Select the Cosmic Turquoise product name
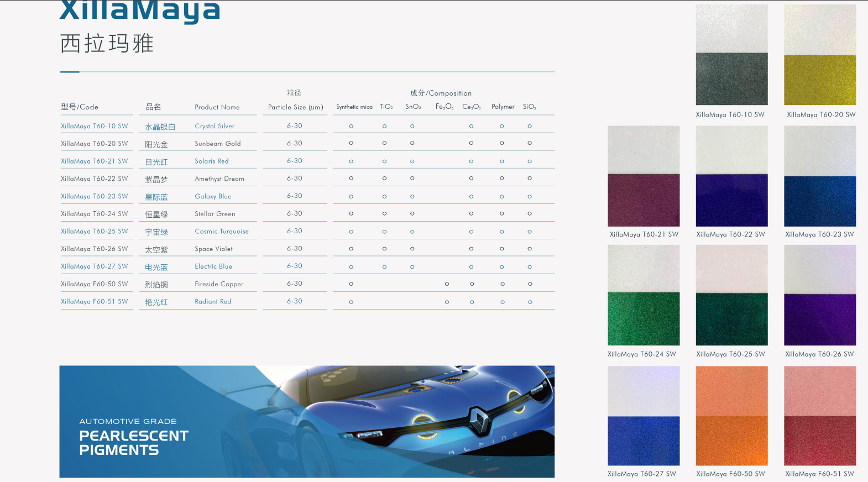 pos(222,232)
